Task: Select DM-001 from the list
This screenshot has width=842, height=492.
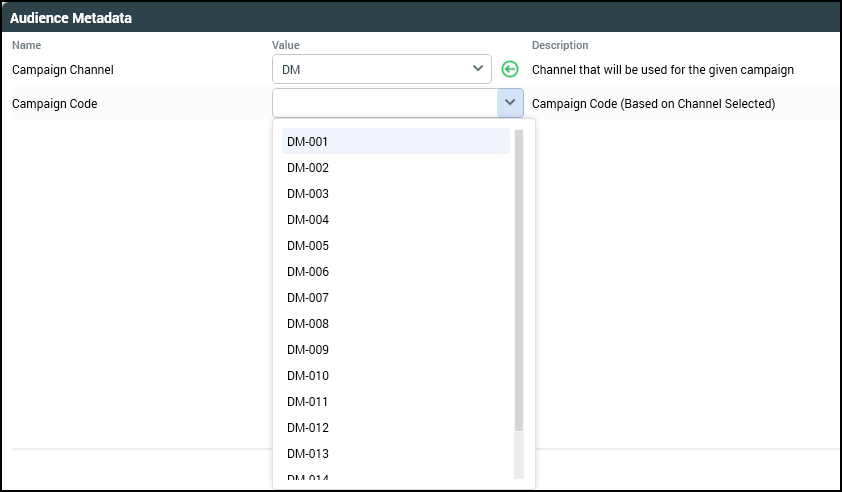Action: pyautogui.click(x=308, y=142)
